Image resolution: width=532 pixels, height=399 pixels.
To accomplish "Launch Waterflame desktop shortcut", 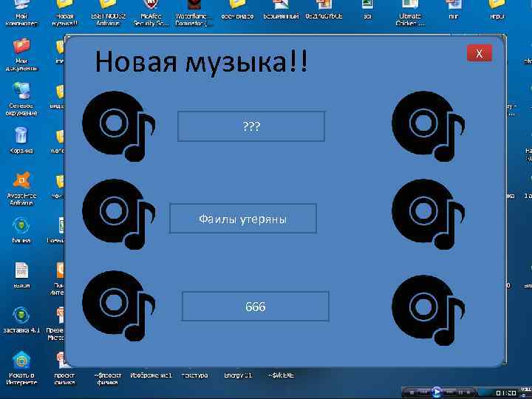I will point(194,13).
